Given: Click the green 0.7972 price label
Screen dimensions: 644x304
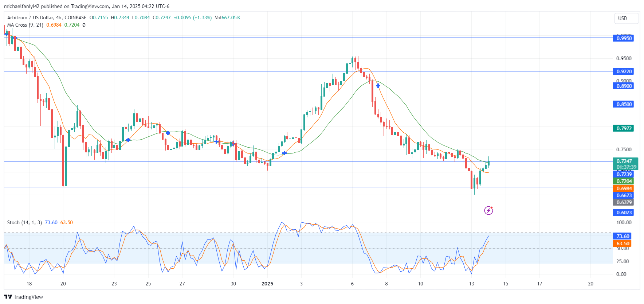Looking at the screenshot, I should (x=624, y=128).
